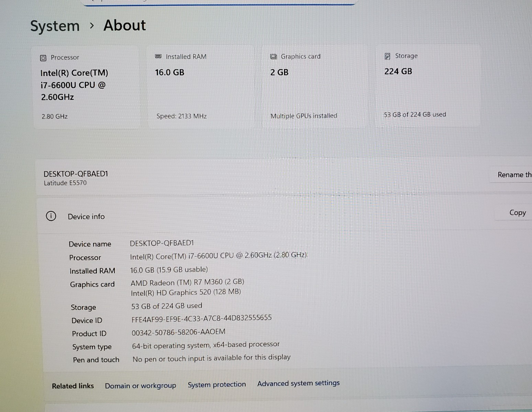Image resolution: width=532 pixels, height=412 pixels.
Task: Click the Device info circle icon
Action: [51, 216]
